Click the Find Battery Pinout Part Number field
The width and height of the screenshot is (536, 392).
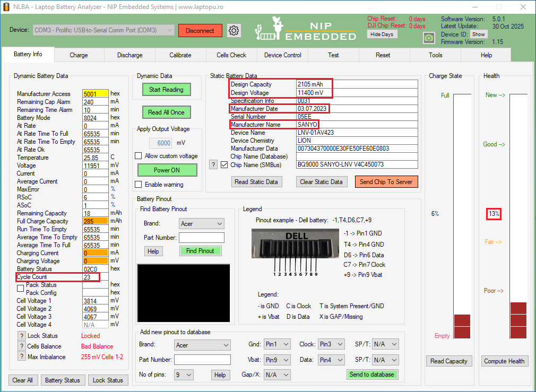[201, 238]
